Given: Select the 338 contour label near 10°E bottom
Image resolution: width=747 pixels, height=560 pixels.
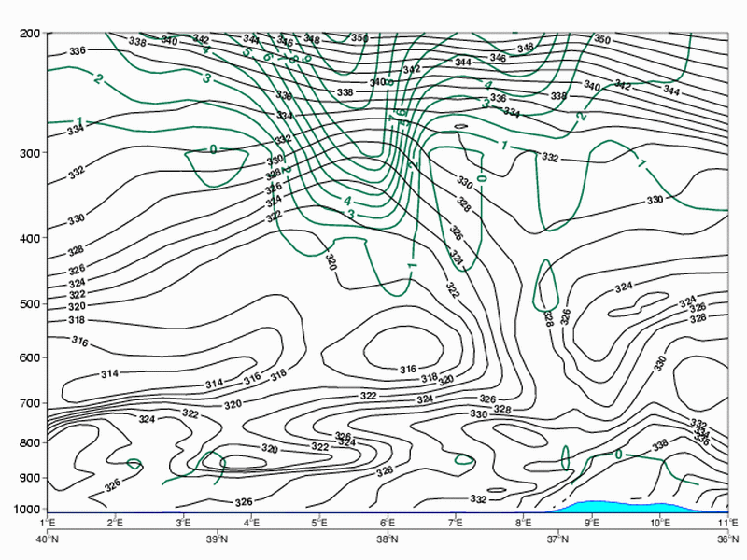Looking at the screenshot, I should [x=660, y=445].
